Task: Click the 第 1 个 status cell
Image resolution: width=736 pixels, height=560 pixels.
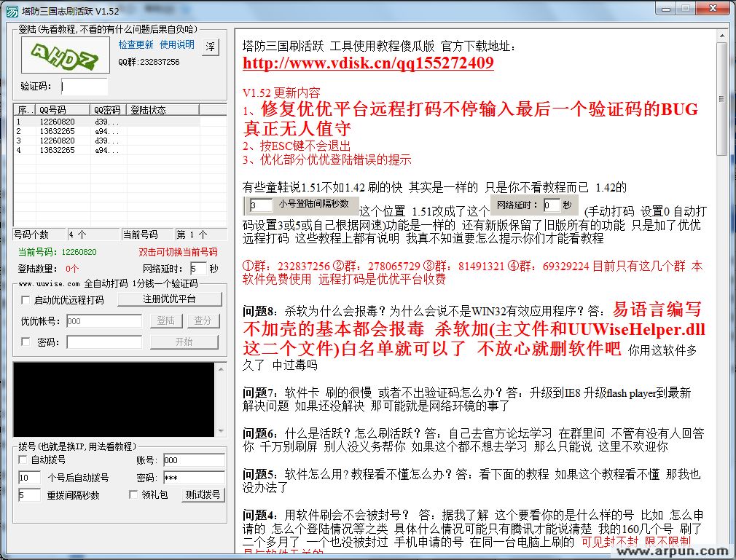Action: click(x=200, y=234)
